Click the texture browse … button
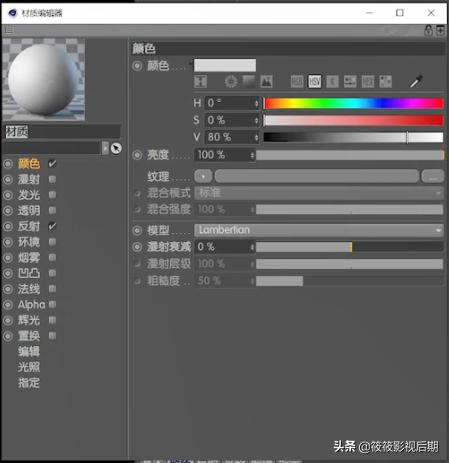449x463 pixels. (433, 176)
